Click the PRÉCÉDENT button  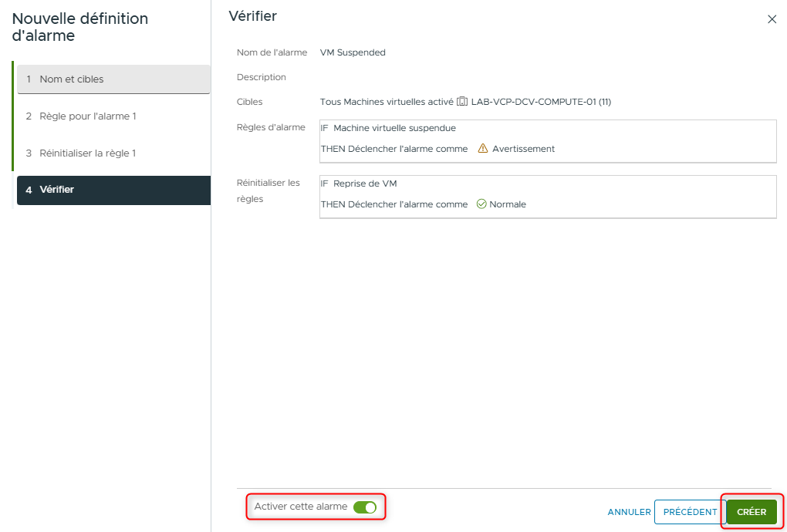(x=689, y=511)
